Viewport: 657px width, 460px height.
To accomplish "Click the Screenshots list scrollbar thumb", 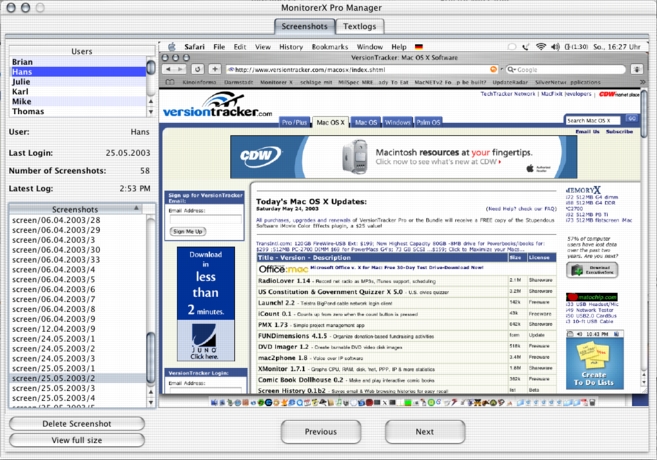I will pos(151,357).
